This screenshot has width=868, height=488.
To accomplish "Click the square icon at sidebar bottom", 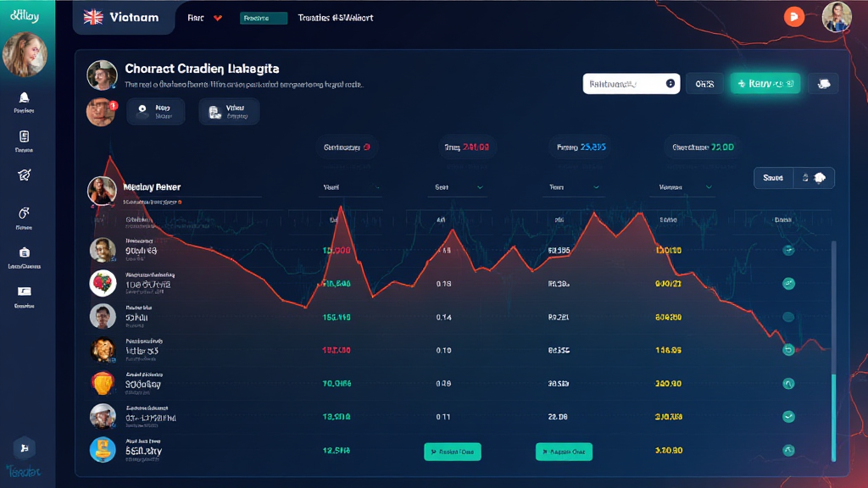I will tap(24, 448).
